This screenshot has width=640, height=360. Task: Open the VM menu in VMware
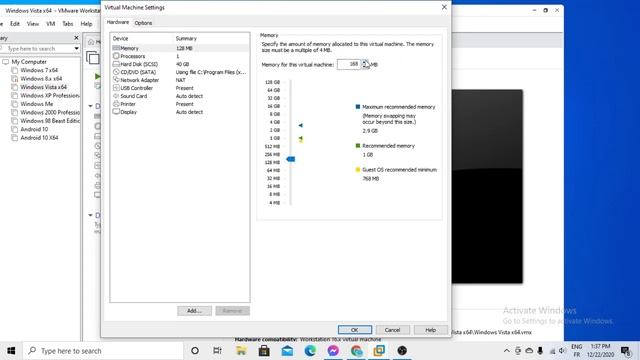pos(51,24)
